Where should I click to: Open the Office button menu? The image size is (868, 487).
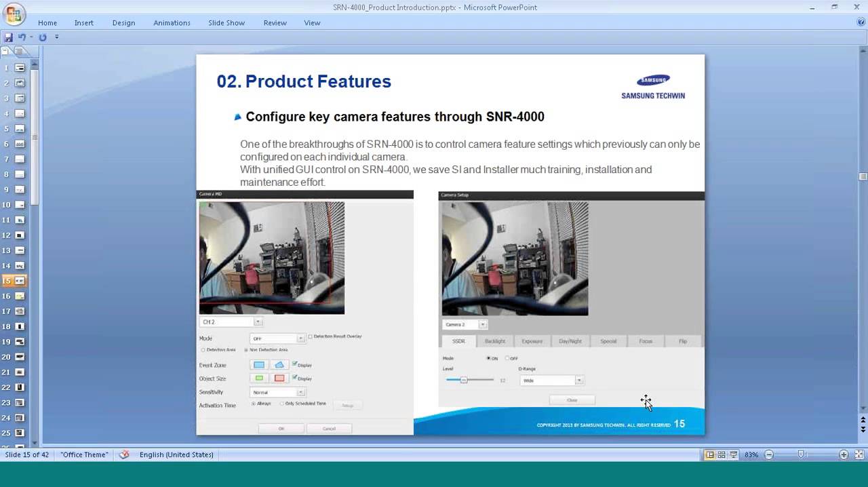[x=14, y=14]
